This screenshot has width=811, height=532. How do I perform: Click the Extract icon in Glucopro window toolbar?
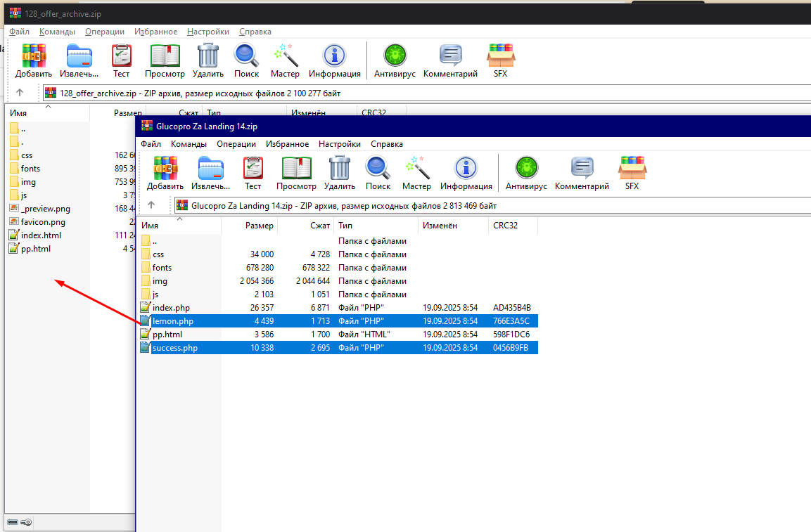coord(211,173)
